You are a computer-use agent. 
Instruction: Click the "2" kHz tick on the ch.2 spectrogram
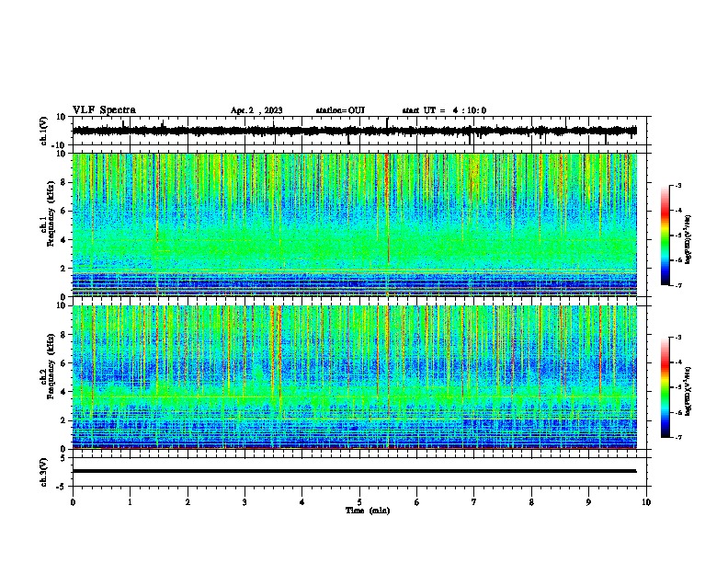point(63,421)
